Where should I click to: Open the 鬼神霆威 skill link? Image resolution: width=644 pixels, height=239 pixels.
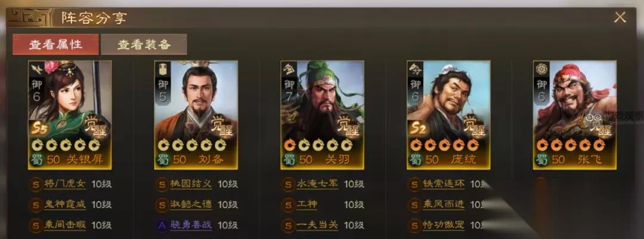(x=65, y=204)
